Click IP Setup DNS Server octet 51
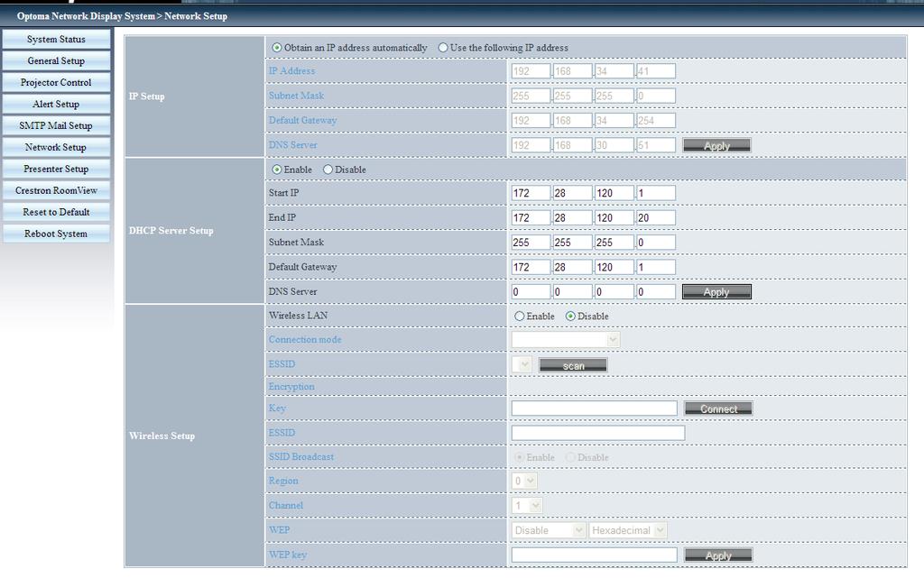The height and width of the screenshot is (578, 924). (x=656, y=145)
